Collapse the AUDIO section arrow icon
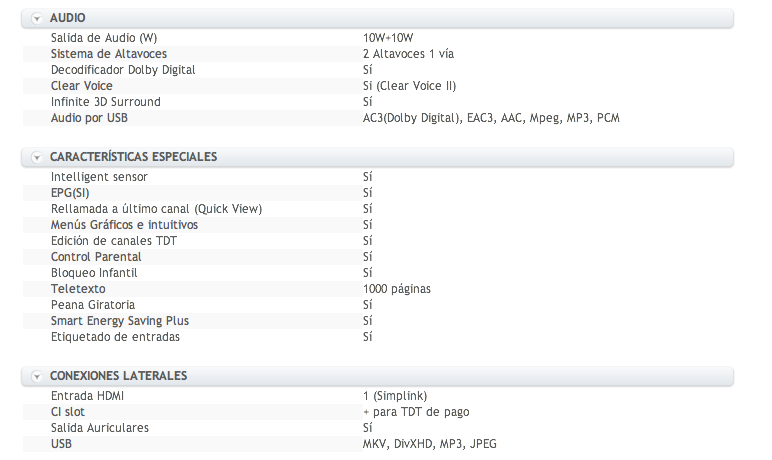772x460 pixels. coord(36,18)
